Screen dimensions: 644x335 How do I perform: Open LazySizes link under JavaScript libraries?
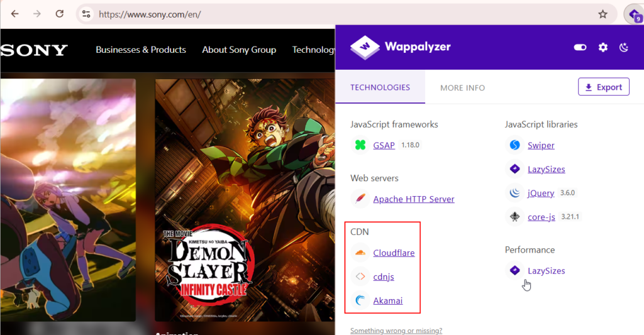[547, 169]
